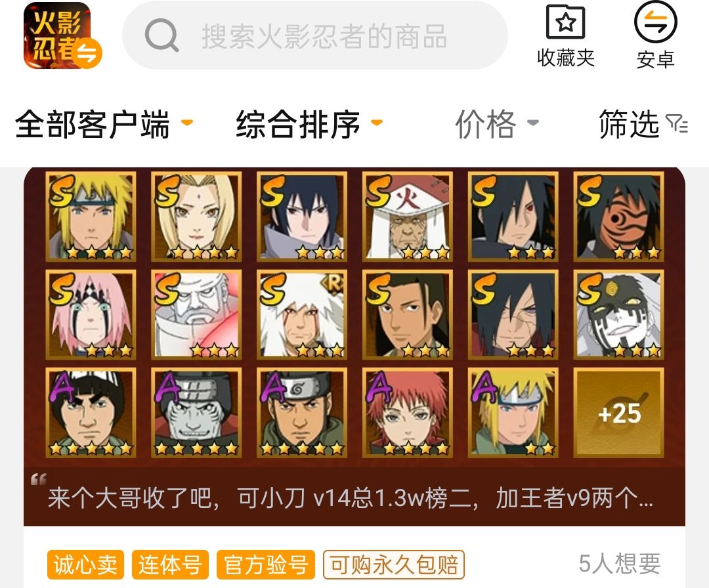Viewport: 709px width, 588px height.
Task: Expand the 全部客户端 dropdown
Action: (104, 124)
